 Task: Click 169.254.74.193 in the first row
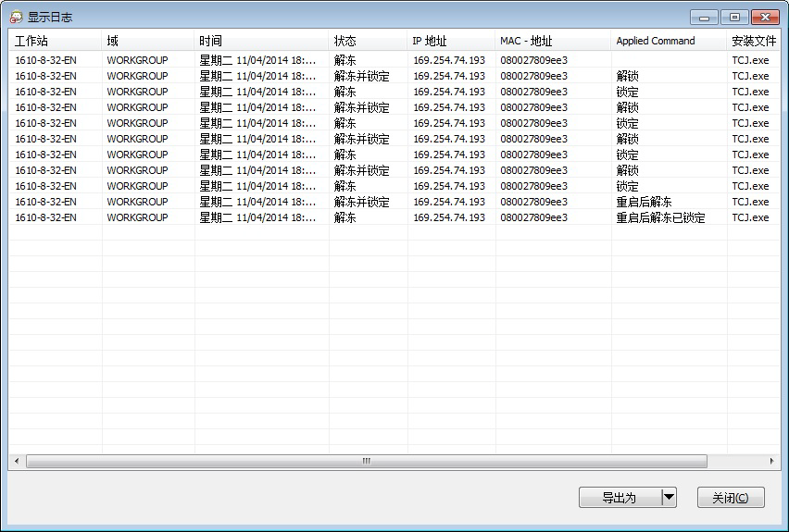click(x=449, y=60)
